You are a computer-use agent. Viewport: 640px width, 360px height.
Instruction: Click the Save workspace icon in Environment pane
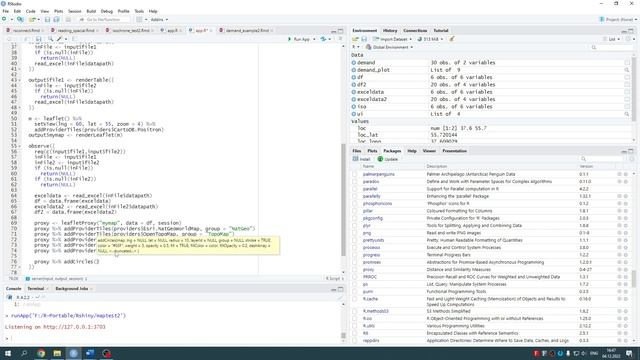pos(364,39)
